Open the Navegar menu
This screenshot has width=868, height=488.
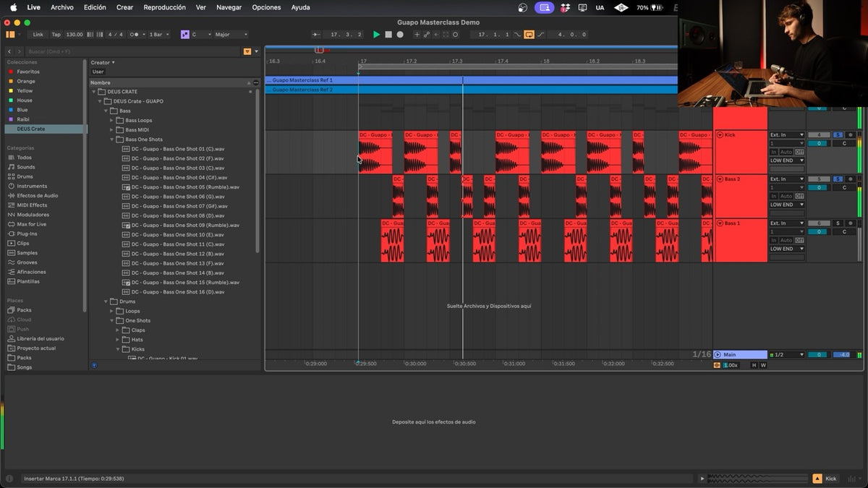click(x=229, y=7)
